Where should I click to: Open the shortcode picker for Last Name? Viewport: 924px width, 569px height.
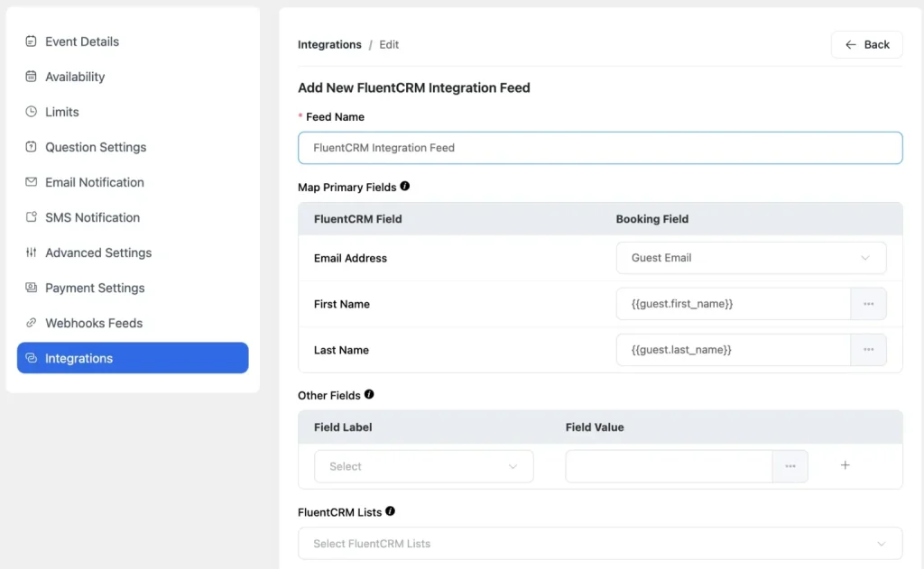click(868, 350)
